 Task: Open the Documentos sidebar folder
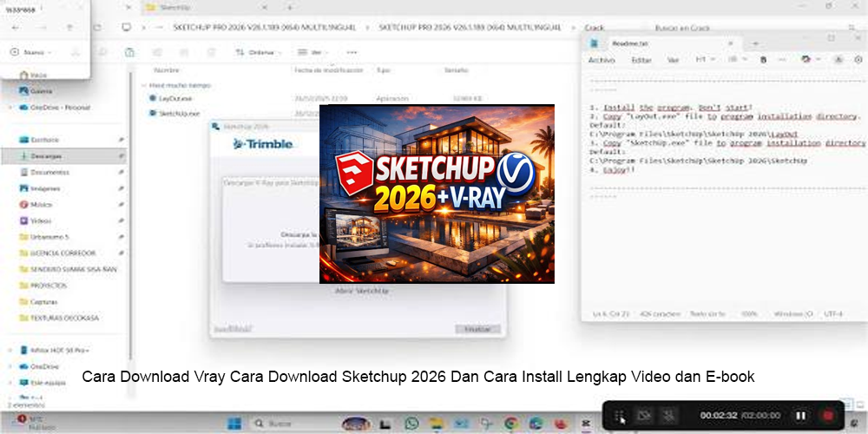click(x=44, y=172)
